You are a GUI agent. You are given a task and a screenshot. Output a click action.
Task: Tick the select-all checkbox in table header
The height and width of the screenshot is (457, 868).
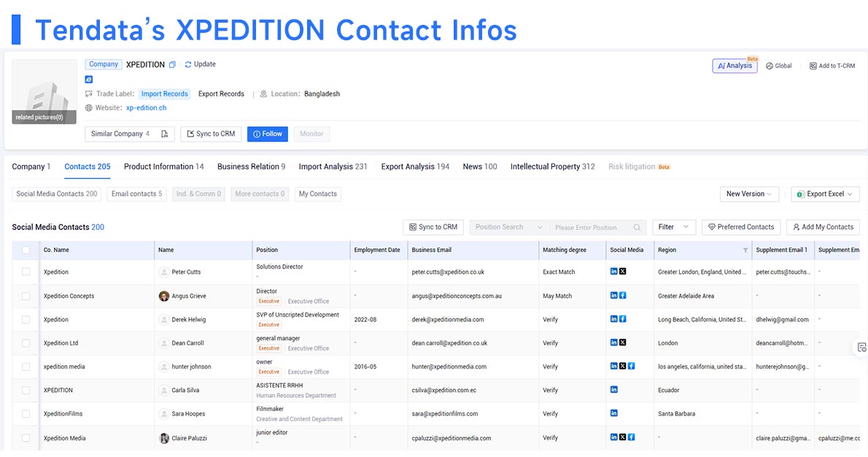(x=26, y=250)
